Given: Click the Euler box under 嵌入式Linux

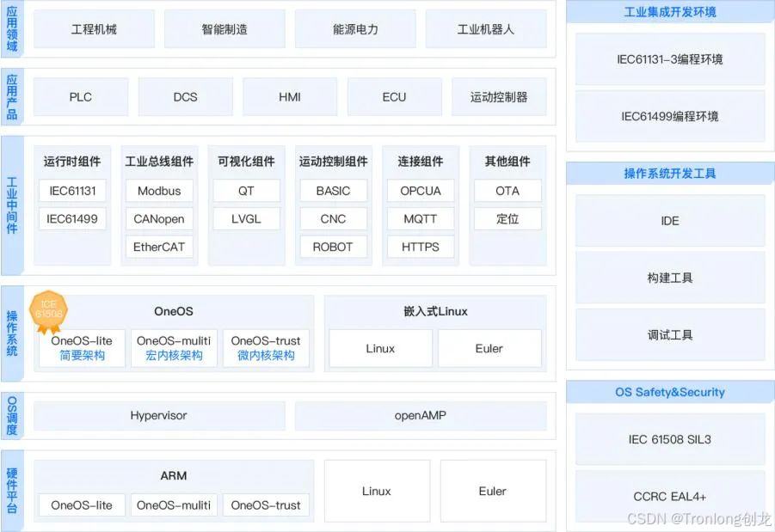Looking at the screenshot, I should tap(489, 349).
